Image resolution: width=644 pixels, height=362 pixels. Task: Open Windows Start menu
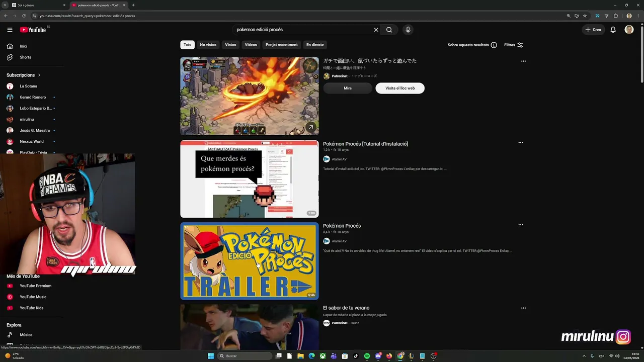[x=211, y=356]
